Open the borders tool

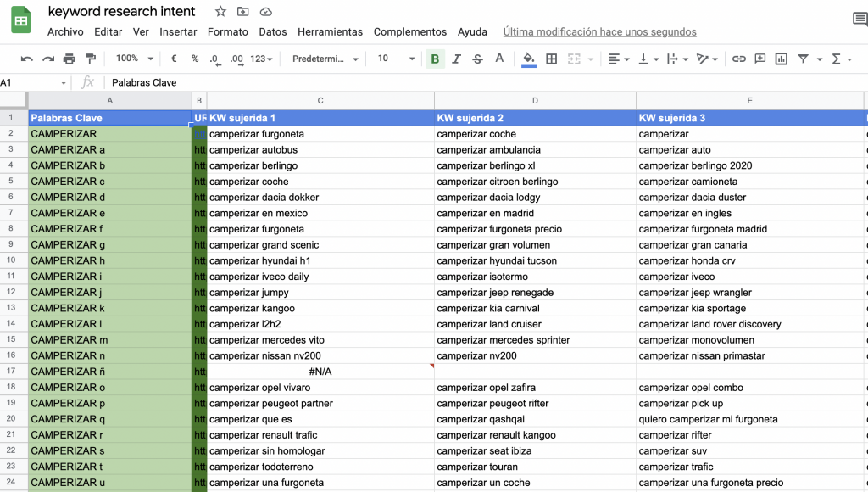(x=551, y=59)
